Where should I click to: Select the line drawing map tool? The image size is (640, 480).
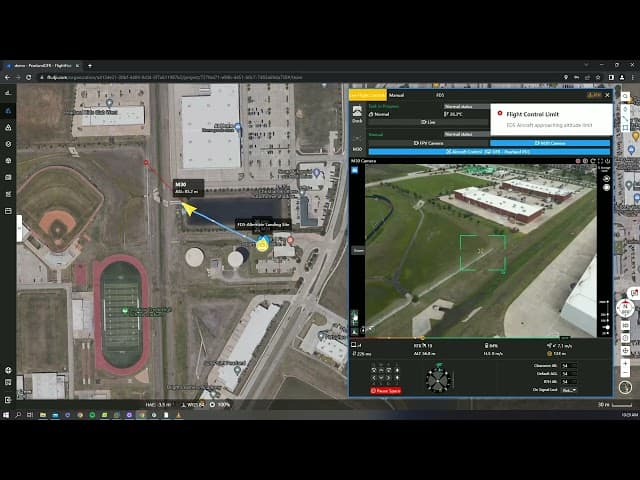pos(625,119)
